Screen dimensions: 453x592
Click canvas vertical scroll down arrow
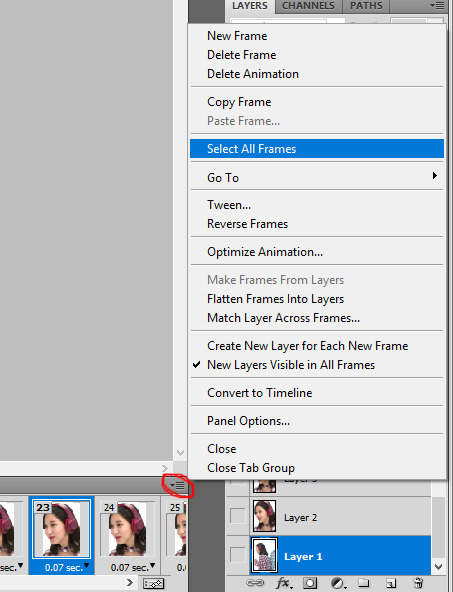(x=180, y=452)
